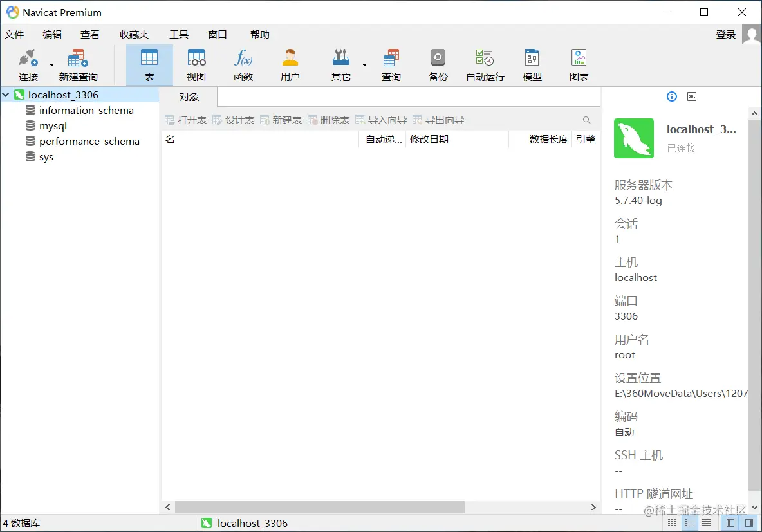Click the info panel scroll up arrow

point(754,114)
